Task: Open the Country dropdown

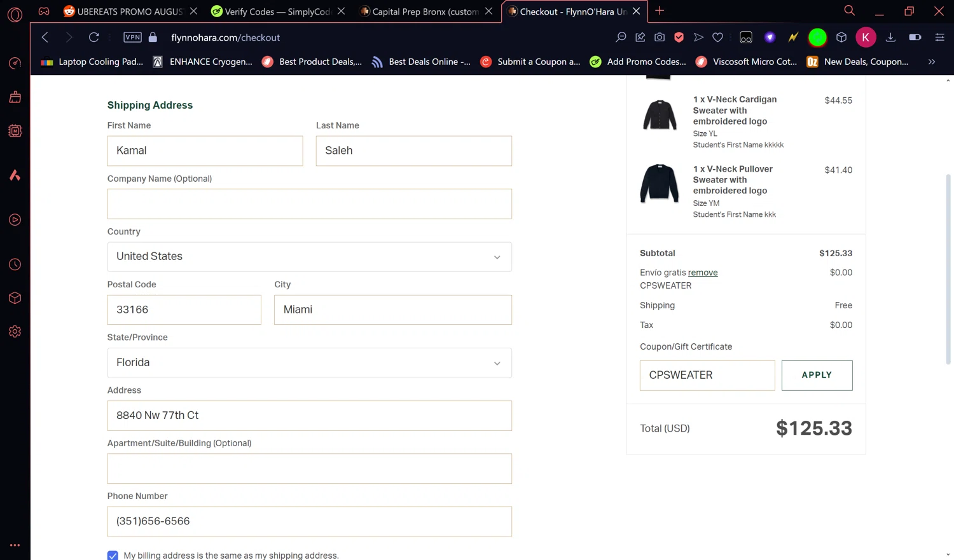Action: tap(309, 257)
